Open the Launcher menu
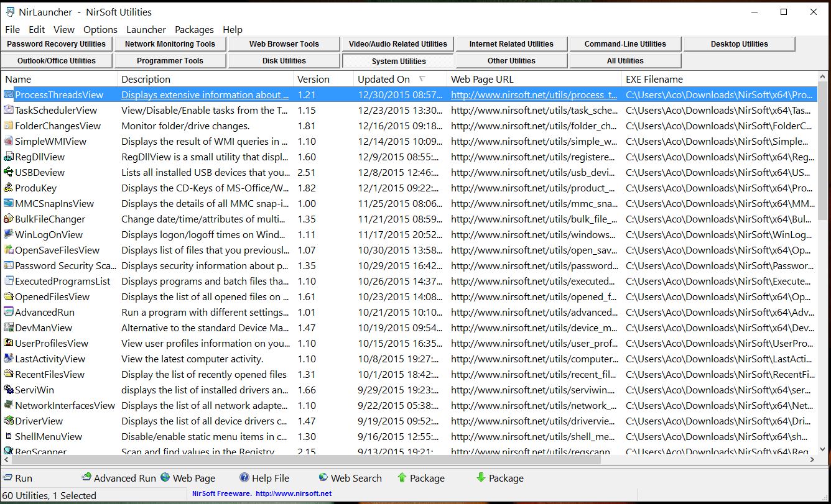This screenshot has height=504, width=831. (x=146, y=29)
